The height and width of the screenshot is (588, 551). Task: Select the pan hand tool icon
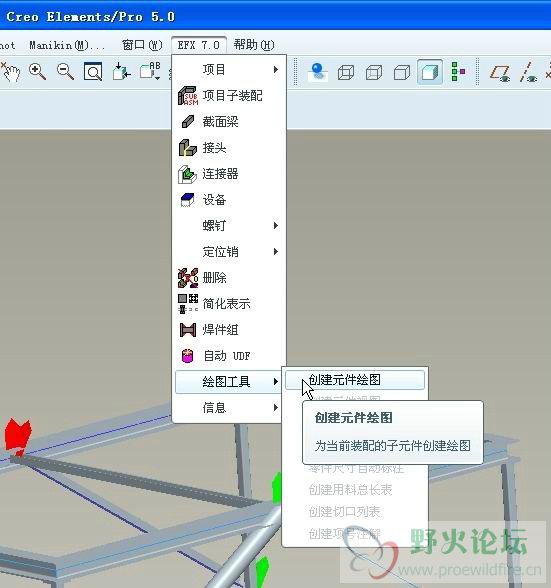11,72
